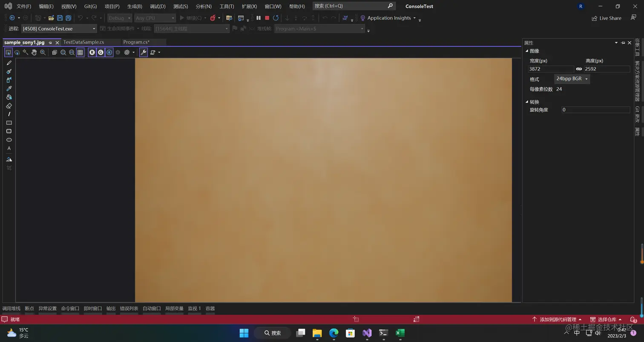This screenshot has width=644, height=342.
Task: Select the Eraser tool
Action: click(9, 105)
